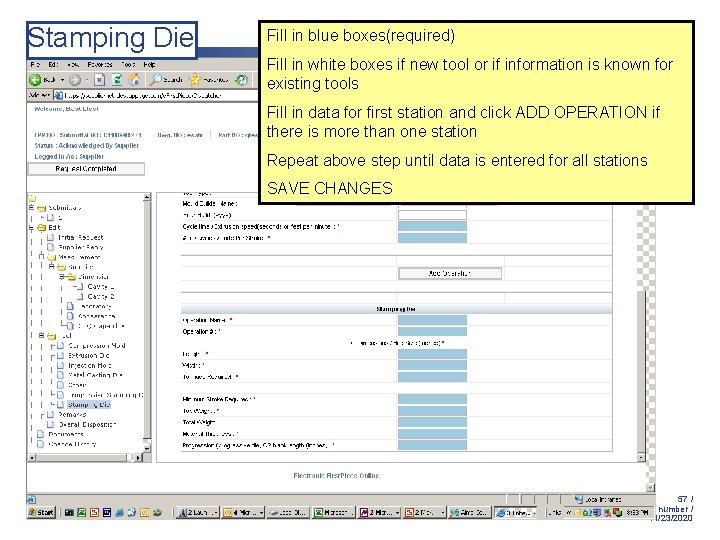Click the Operation # input box

[432, 332]
